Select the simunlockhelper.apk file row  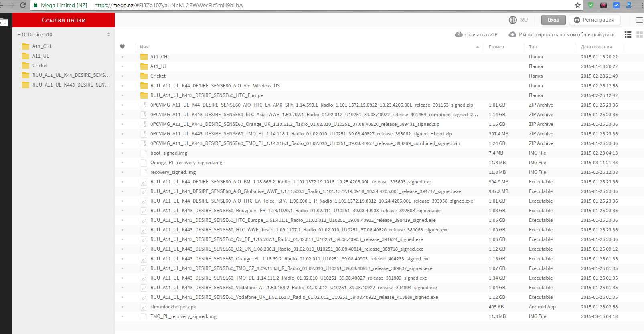[x=173, y=307]
